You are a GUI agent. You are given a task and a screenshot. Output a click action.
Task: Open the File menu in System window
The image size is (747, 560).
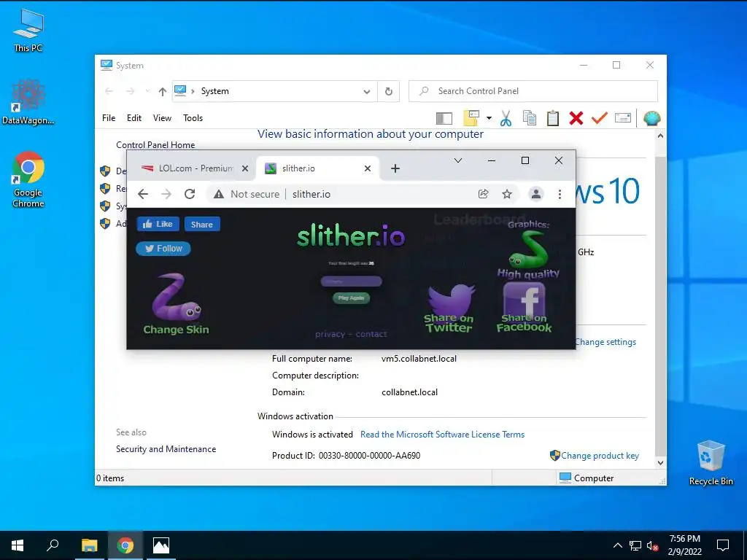[109, 118]
